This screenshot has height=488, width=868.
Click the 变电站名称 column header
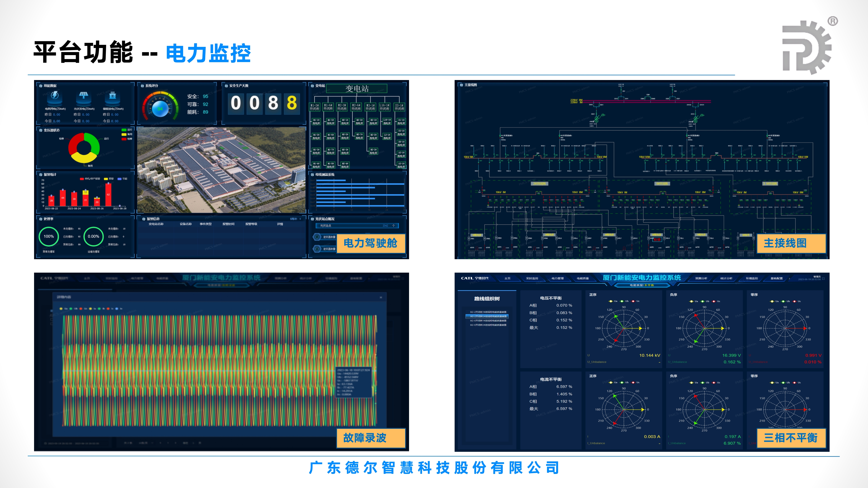(x=156, y=224)
